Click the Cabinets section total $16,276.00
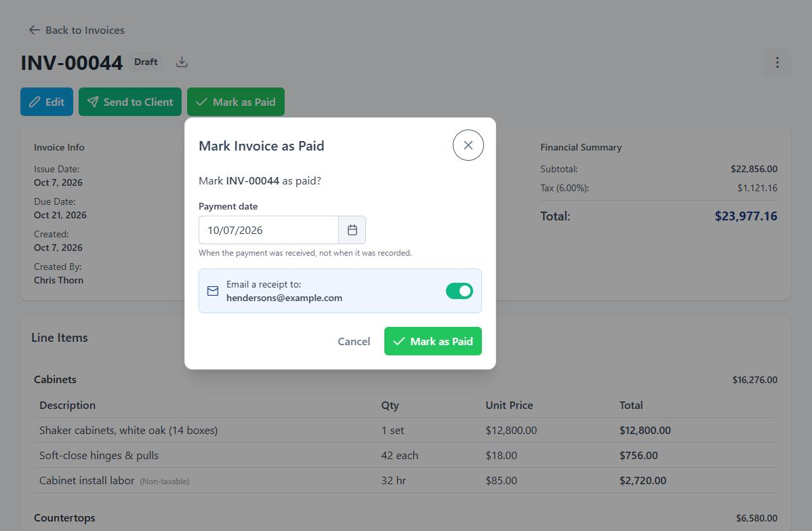This screenshot has height=531, width=812. [754, 380]
